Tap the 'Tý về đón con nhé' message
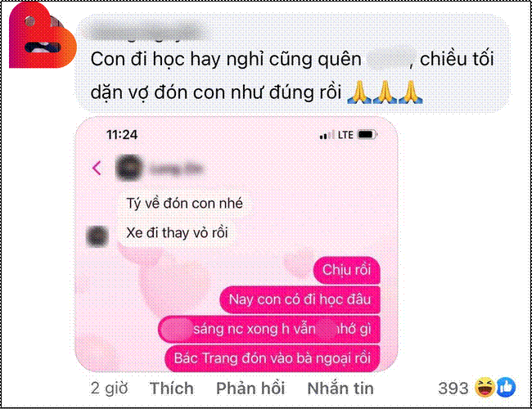Image resolution: width=532 pixels, height=409 pixels. click(x=184, y=204)
